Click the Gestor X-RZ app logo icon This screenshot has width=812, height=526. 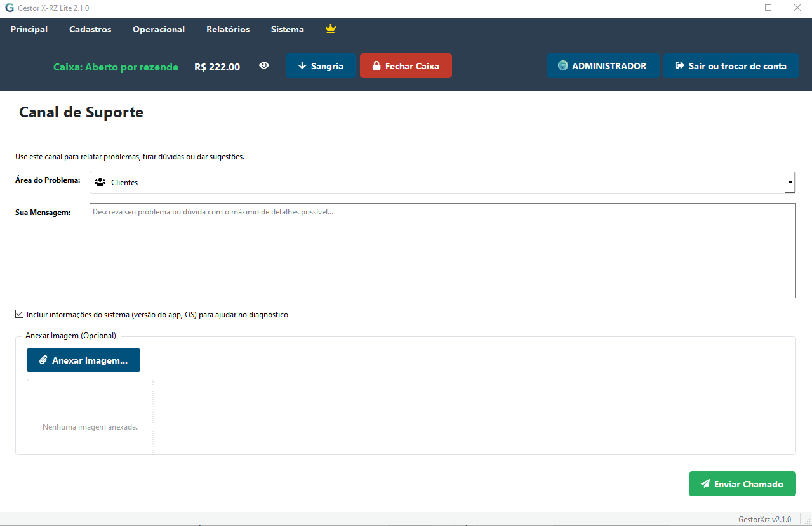[x=9, y=8]
